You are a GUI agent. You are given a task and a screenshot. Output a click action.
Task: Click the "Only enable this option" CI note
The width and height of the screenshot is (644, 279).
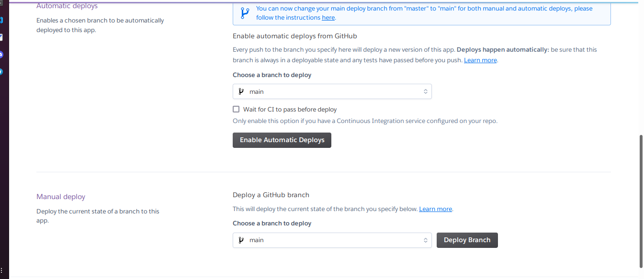click(x=365, y=121)
